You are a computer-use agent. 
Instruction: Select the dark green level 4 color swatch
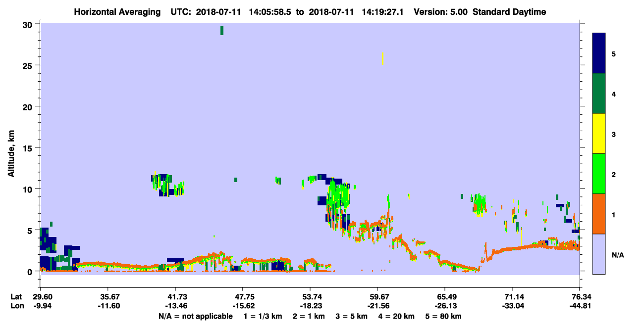[599, 94]
